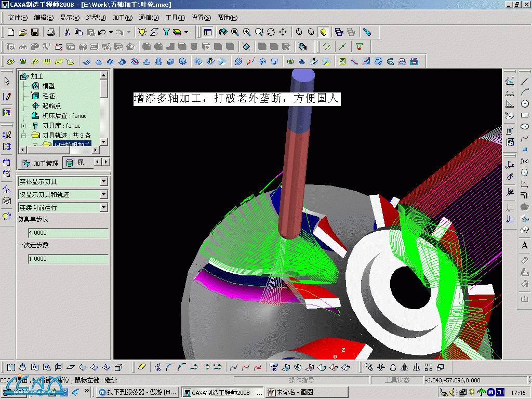Click the Open file folder icon
The height and width of the screenshot is (399, 532).
pos(22,32)
